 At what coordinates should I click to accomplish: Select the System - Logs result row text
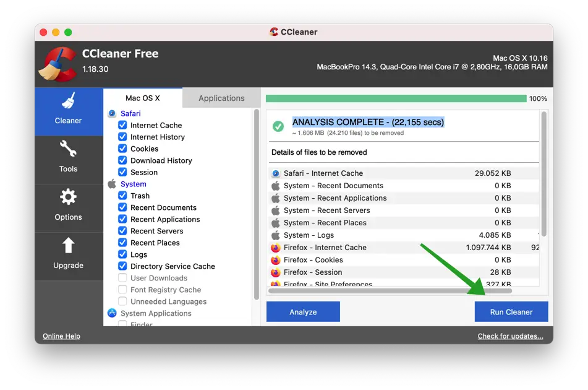coord(309,235)
